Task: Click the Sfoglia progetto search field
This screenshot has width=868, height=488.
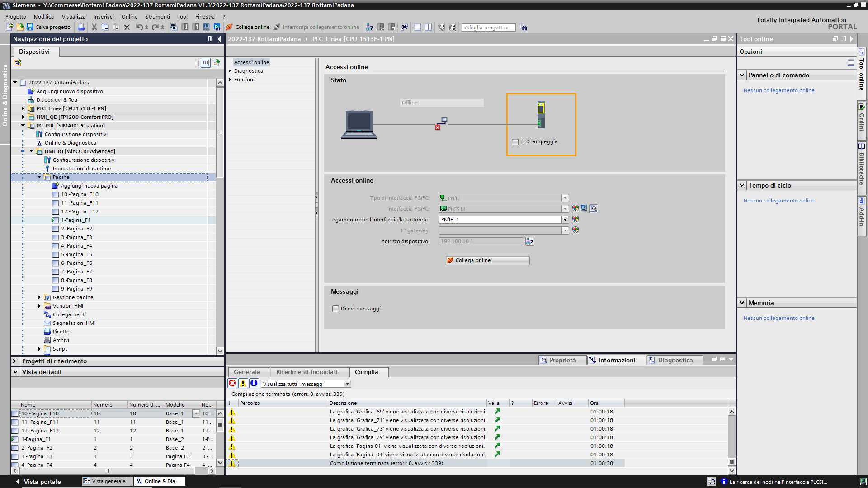Action: tap(488, 28)
